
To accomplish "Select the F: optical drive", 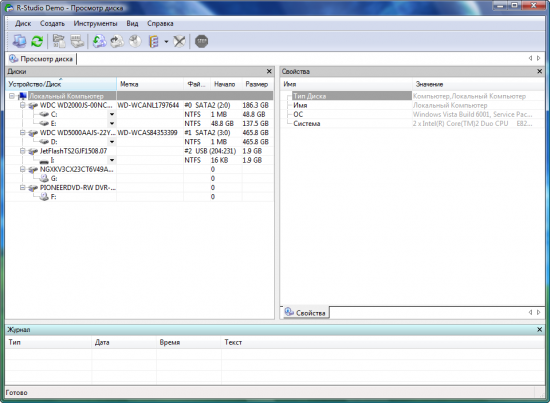I will (53, 197).
